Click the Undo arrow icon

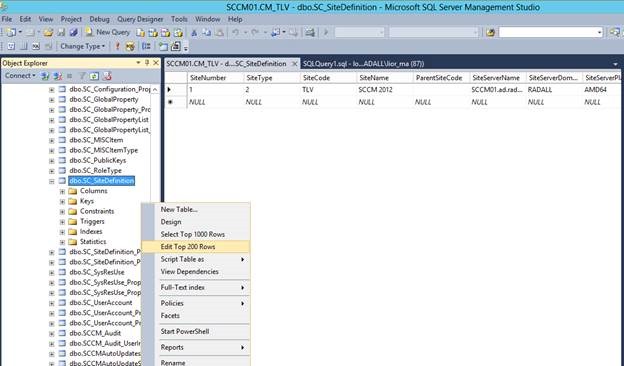[x=236, y=33]
